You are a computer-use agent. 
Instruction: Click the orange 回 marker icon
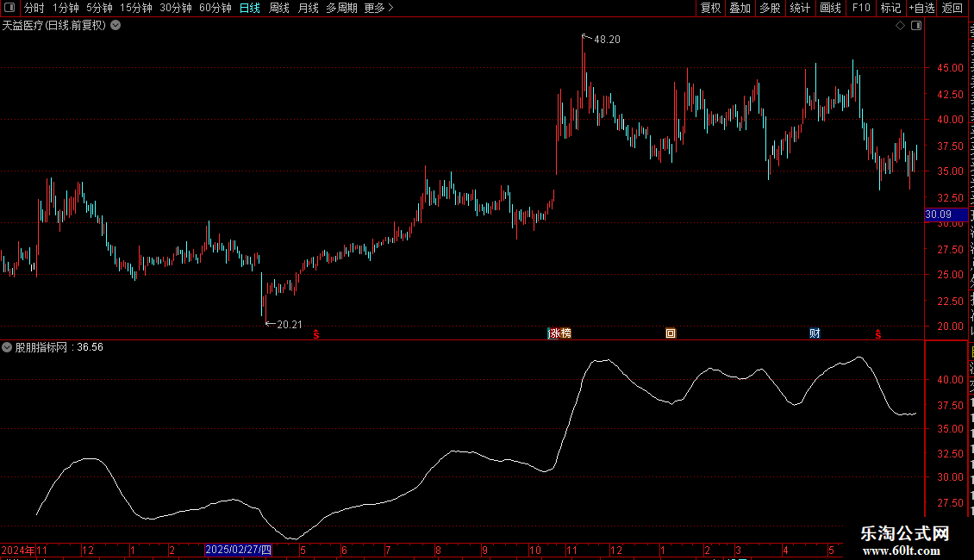671,333
